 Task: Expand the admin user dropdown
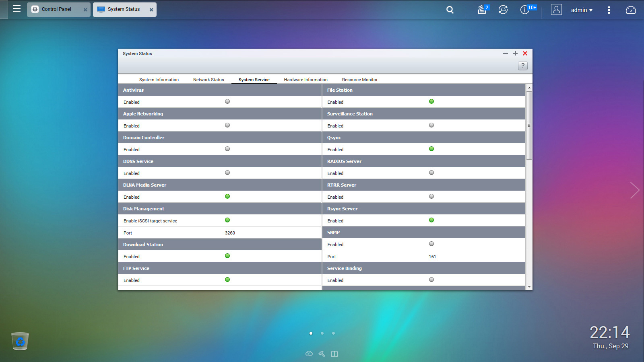point(582,10)
